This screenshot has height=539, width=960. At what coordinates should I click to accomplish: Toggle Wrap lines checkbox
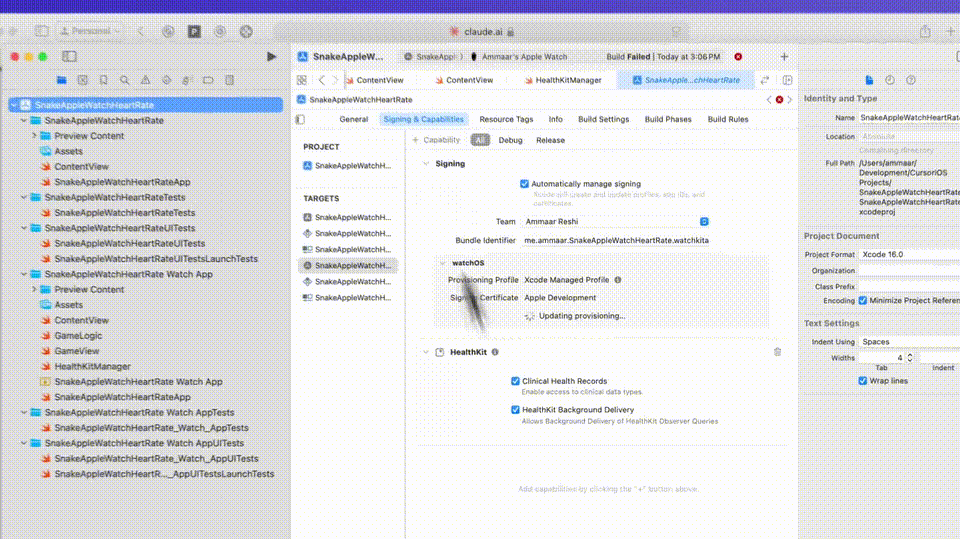(x=863, y=381)
